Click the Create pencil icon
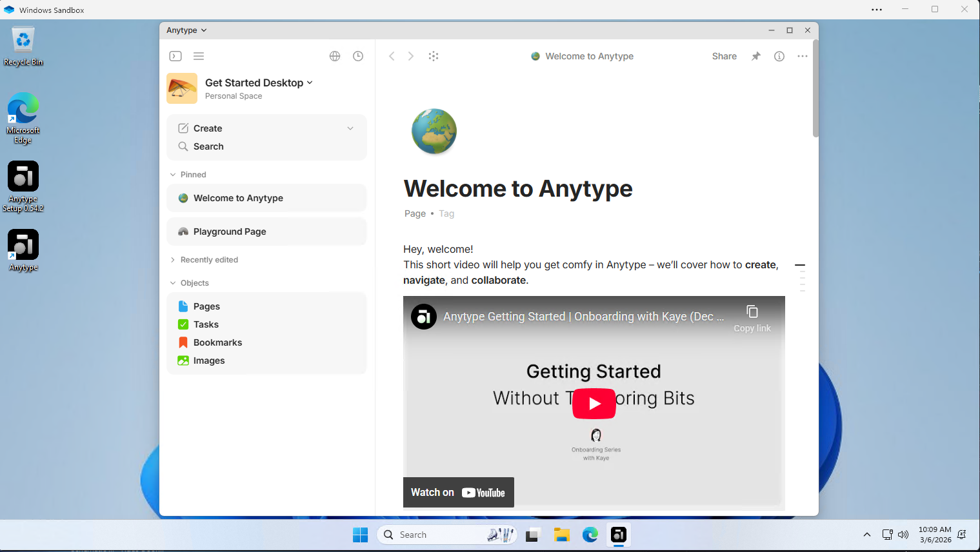The height and width of the screenshot is (552, 980). coord(183,128)
